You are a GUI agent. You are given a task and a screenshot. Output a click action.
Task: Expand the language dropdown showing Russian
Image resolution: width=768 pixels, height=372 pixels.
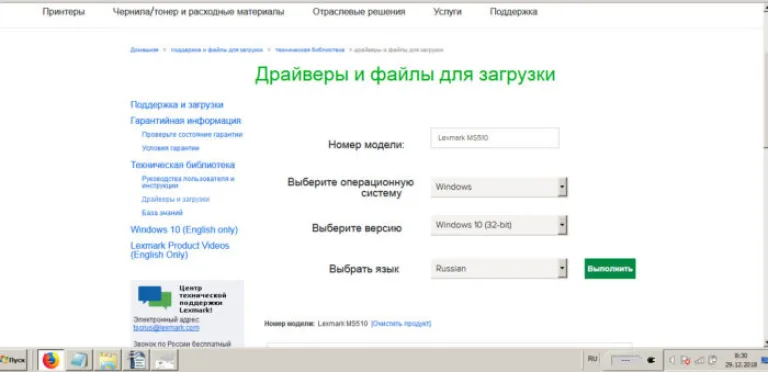(499, 269)
